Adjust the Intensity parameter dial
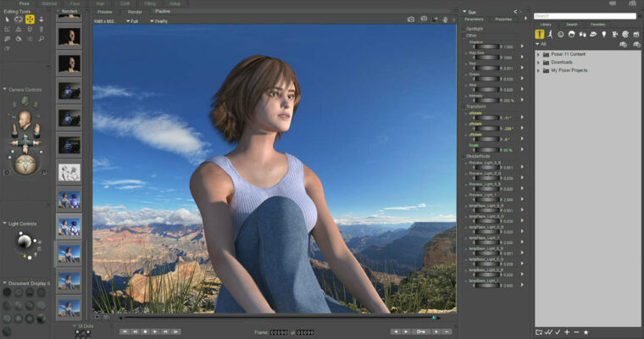The height and width of the screenshot is (339, 644). pyautogui.click(x=486, y=100)
